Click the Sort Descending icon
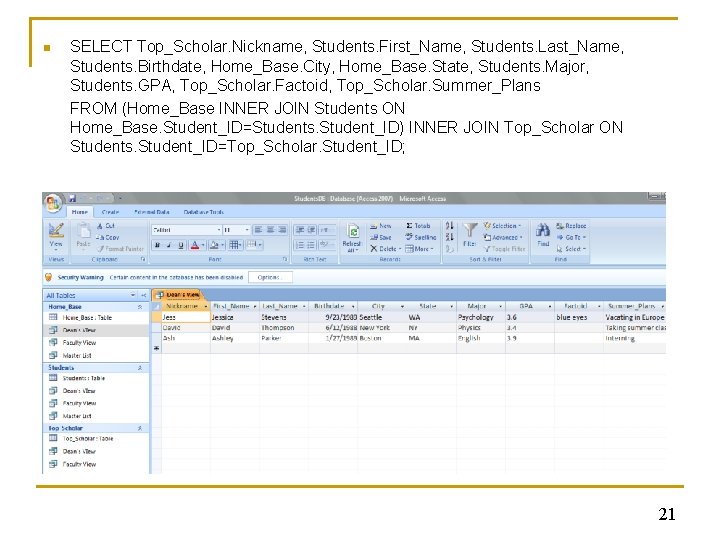Screen dimensions: 720x540 coord(450,237)
